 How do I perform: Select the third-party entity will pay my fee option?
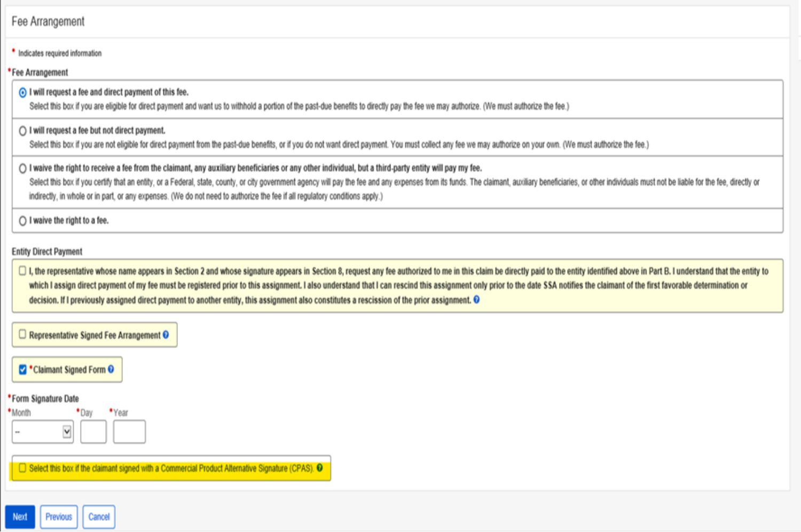(x=22, y=169)
